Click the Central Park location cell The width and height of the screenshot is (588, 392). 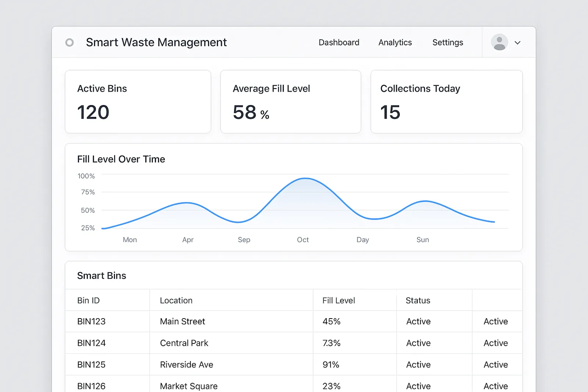click(x=184, y=343)
